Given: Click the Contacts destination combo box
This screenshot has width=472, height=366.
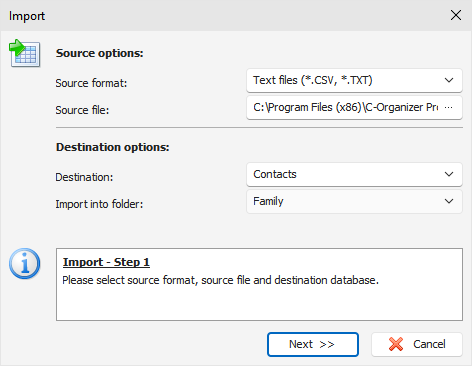Looking at the screenshot, I should point(354,174).
